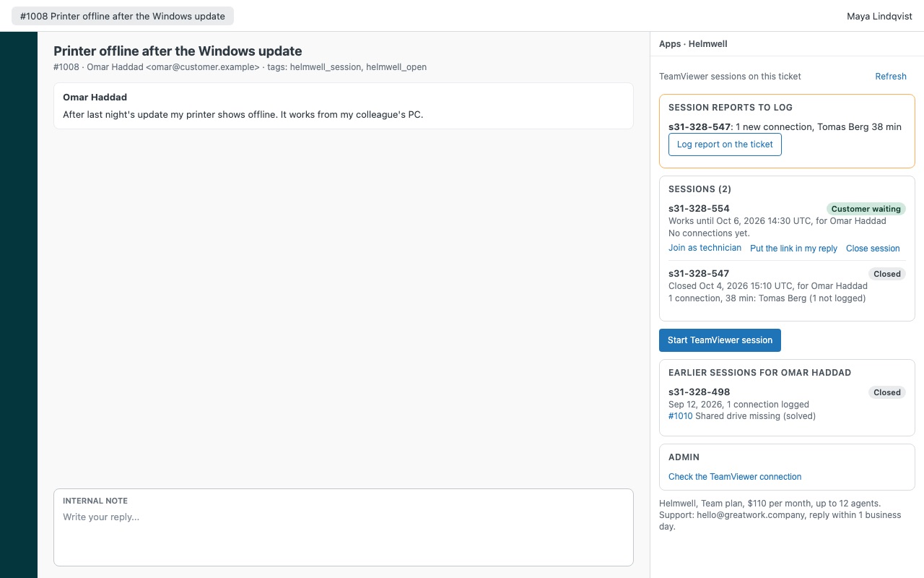The height and width of the screenshot is (578, 924).
Task: Click 'Works until Oct 6, 2026' line
Action: tap(777, 221)
